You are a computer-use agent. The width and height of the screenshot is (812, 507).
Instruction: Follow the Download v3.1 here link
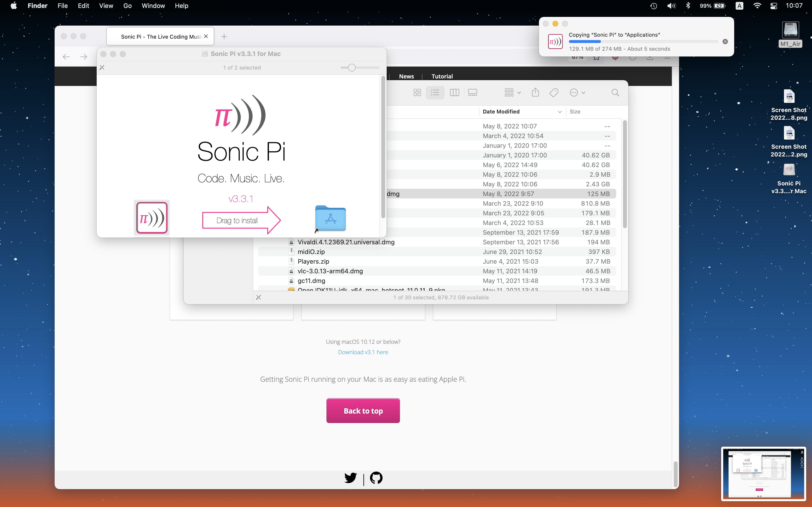point(363,352)
